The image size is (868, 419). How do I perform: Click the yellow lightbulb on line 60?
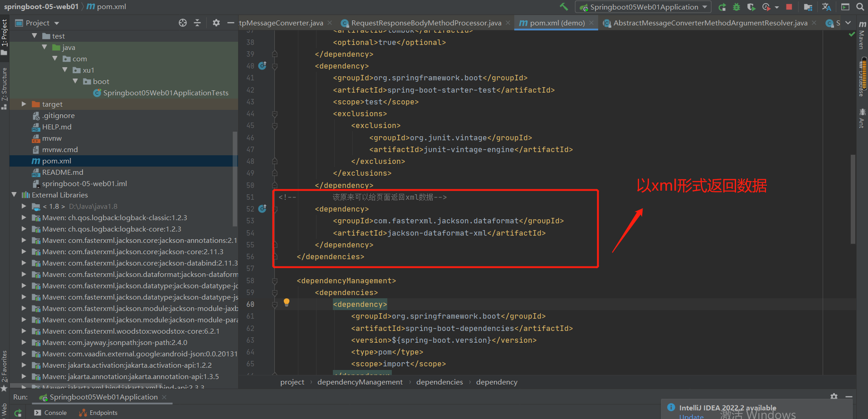287,302
